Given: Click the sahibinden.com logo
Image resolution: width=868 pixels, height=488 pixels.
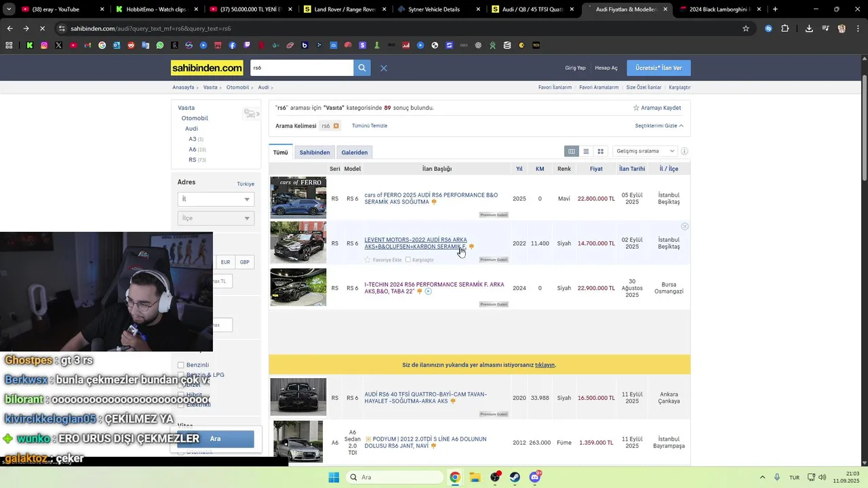Looking at the screenshot, I should (207, 68).
